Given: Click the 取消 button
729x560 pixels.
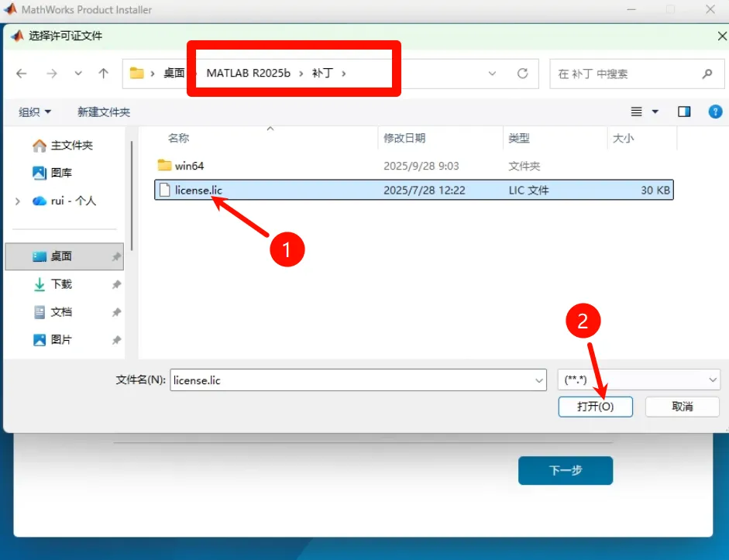Looking at the screenshot, I should click(x=682, y=407).
